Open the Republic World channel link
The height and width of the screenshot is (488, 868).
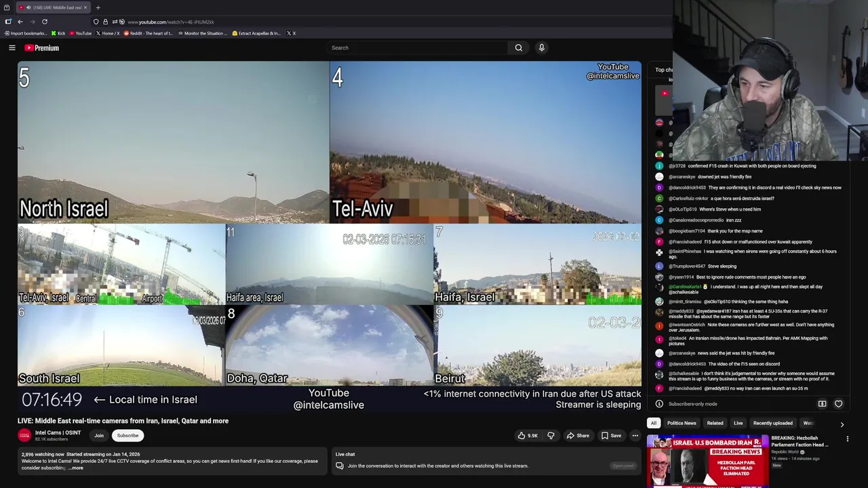click(785, 452)
